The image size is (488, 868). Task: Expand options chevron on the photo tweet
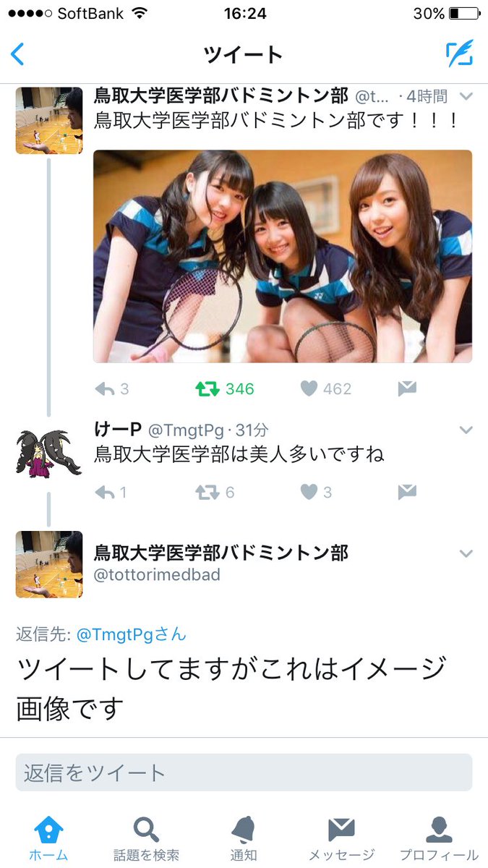[x=466, y=96]
